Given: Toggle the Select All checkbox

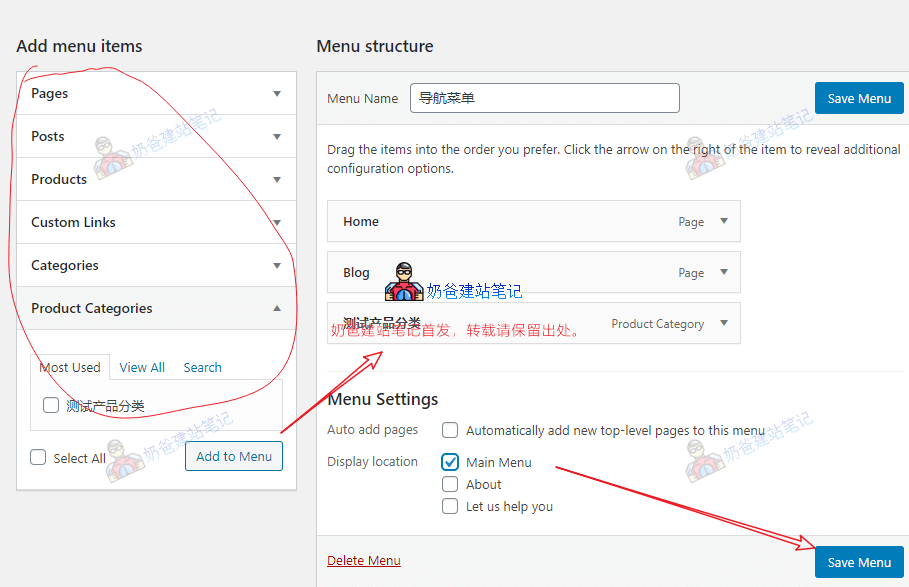Looking at the screenshot, I should [38, 457].
